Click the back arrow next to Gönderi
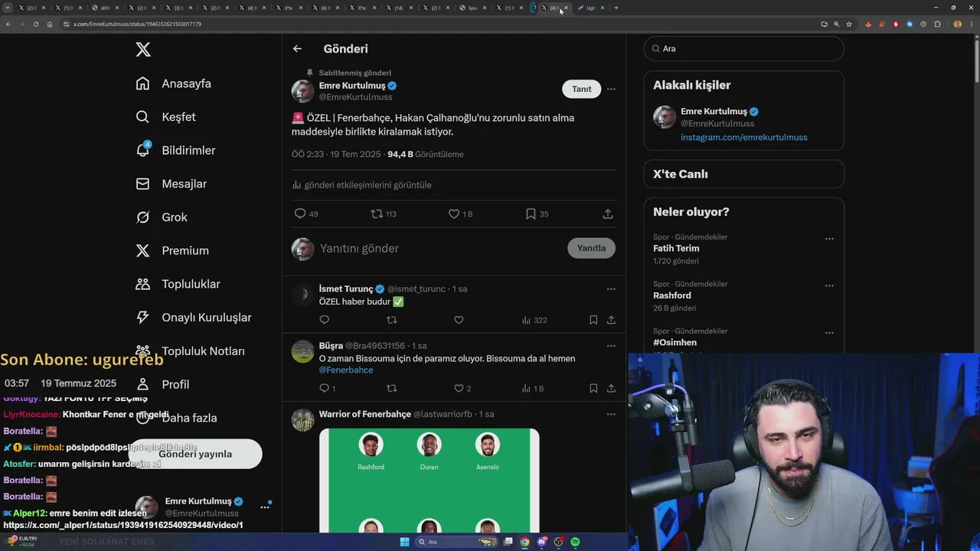Screen dimensions: 980x551 point(297,49)
